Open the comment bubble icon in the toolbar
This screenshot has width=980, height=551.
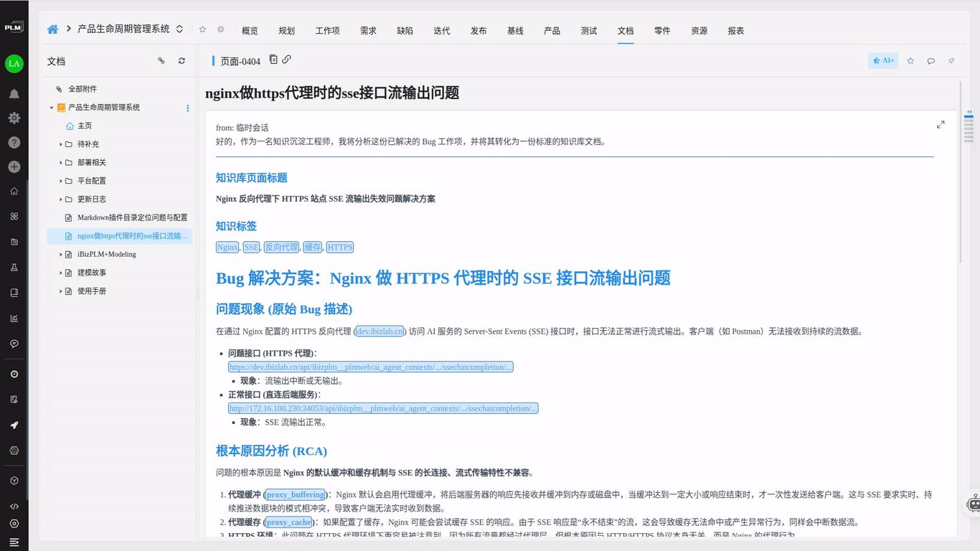[x=930, y=61]
